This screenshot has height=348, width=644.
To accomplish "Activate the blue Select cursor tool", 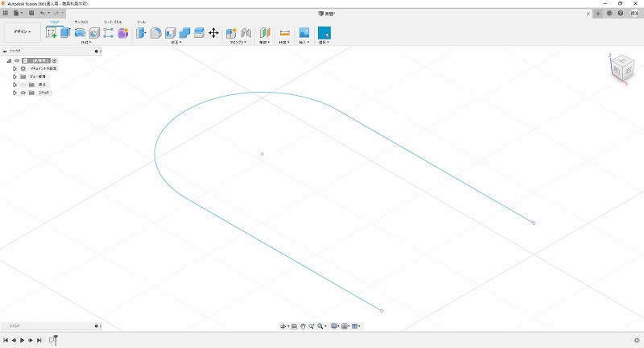I will (324, 33).
